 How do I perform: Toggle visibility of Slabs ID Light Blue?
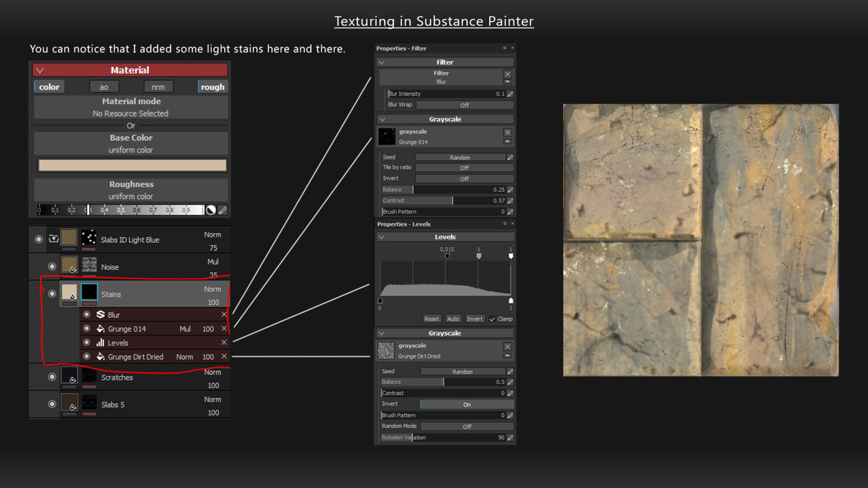[39, 239]
